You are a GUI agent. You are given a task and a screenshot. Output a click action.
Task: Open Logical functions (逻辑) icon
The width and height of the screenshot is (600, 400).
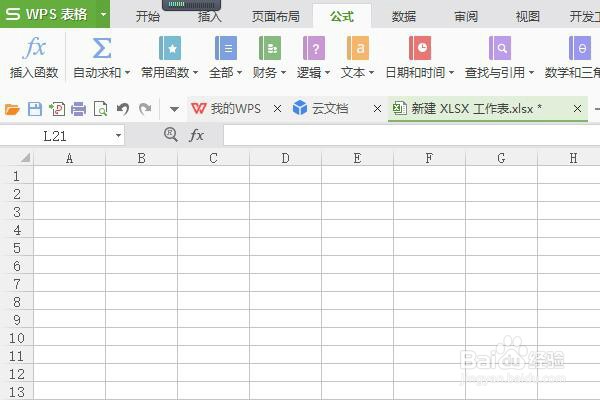pos(314,48)
